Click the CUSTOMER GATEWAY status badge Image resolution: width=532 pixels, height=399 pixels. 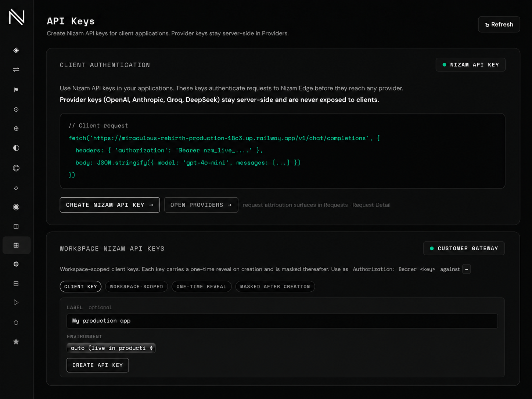(464, 248)
